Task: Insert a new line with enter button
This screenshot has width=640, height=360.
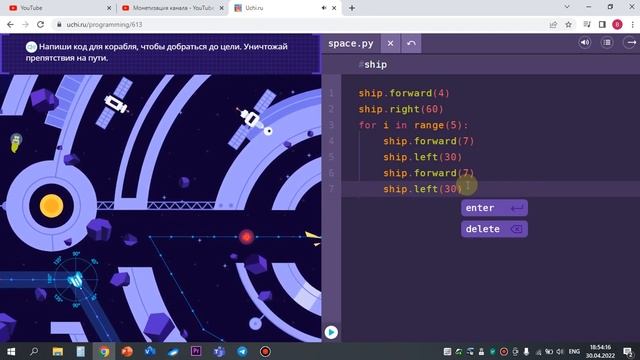Action: coord(494,208)
